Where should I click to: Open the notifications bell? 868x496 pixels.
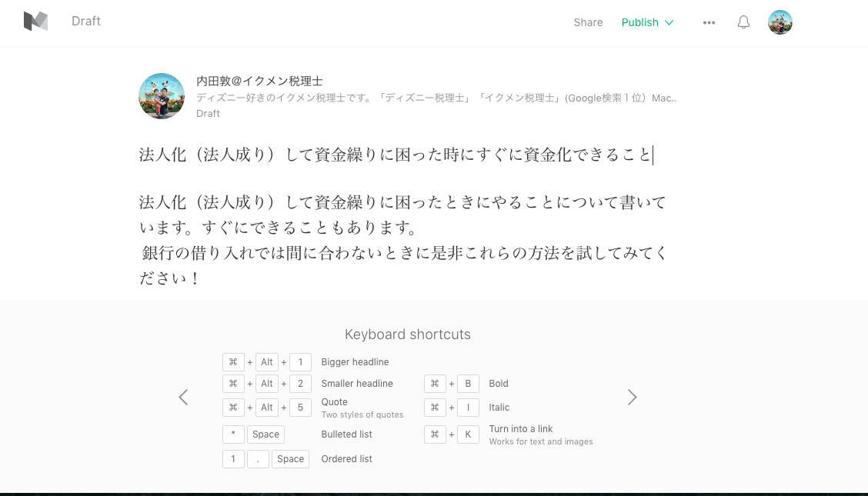(743, 22)
